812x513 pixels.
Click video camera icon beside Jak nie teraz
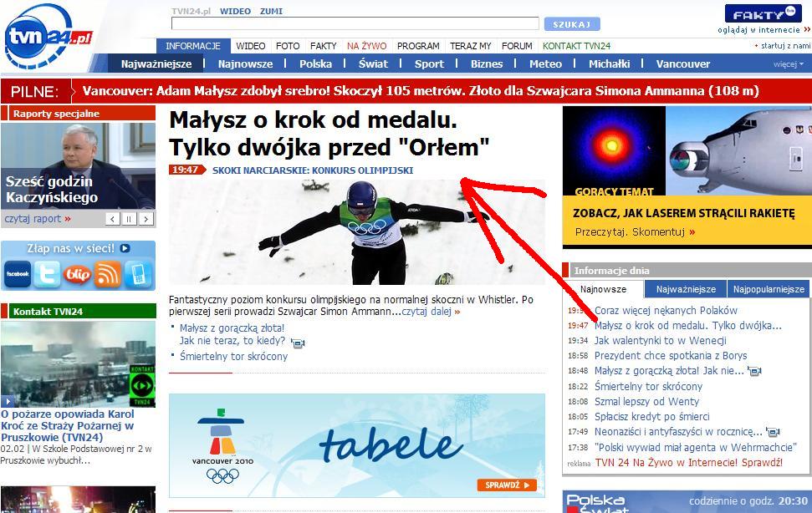298,343
